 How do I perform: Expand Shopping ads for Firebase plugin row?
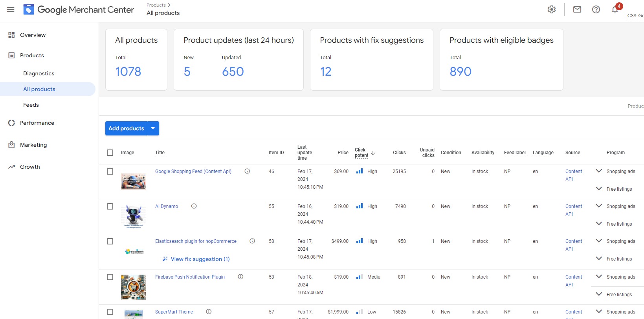pyautogui.click(x=599, y=277)
